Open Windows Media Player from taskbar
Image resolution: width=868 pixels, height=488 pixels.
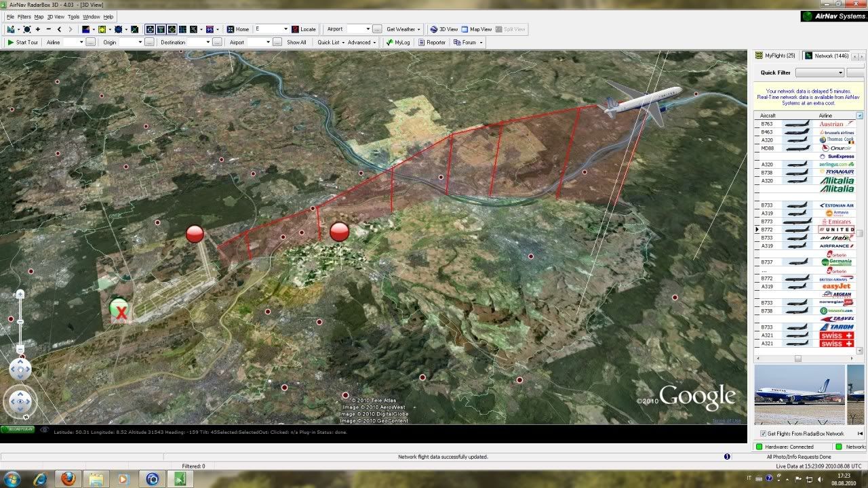pos(123,479)
